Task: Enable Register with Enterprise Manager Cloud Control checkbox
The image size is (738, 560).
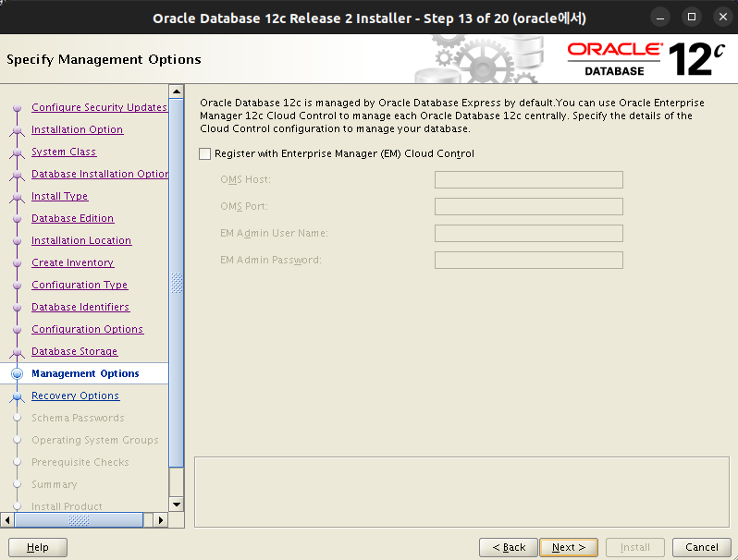Action: tap(204, 153)
